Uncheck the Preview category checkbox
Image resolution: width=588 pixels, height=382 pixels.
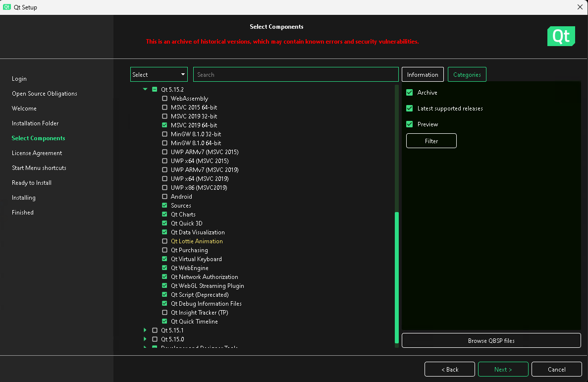tap(410, 124)
